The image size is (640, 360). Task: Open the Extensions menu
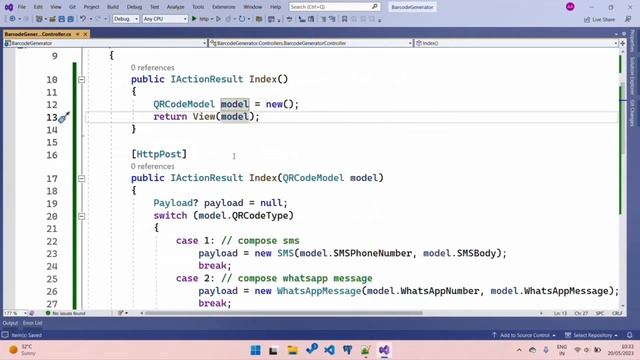pyautogui.click(x=224, y=7)
